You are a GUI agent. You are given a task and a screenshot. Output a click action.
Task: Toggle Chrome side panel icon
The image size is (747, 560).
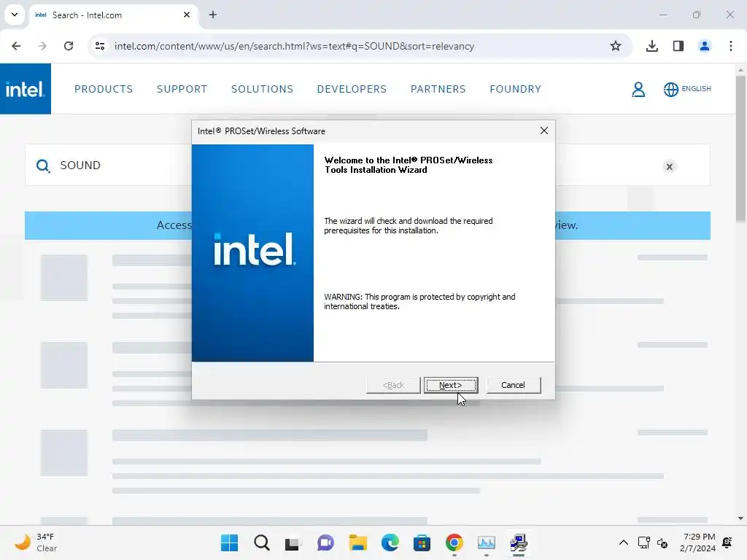[678, 46]
